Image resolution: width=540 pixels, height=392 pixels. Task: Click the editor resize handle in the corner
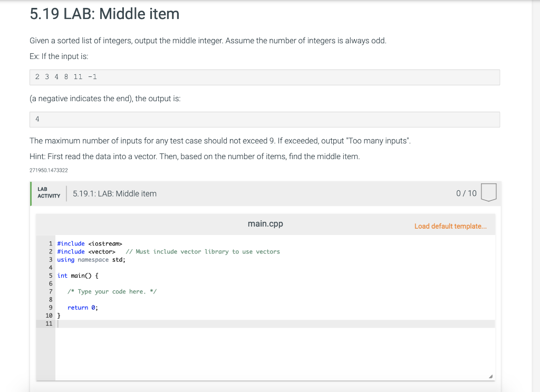(x=490, y=376)
